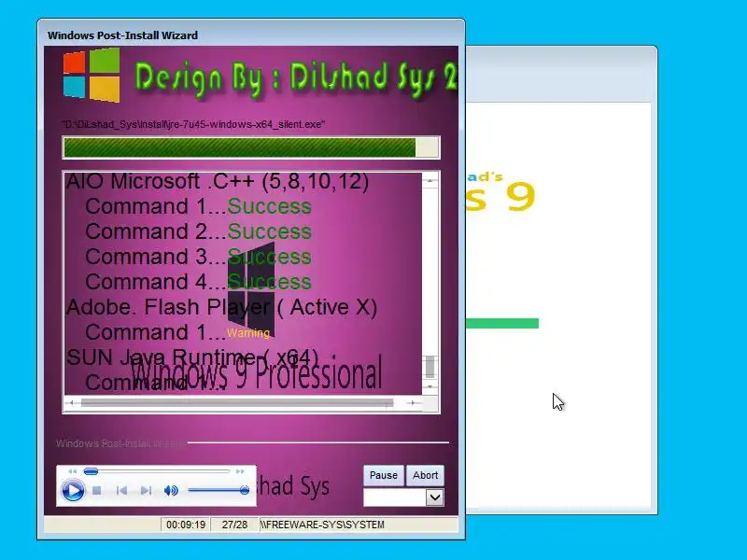Click the log horizontal scroll right arrow
The width and height of the screenshot is (747, 560).
point(412,403)
